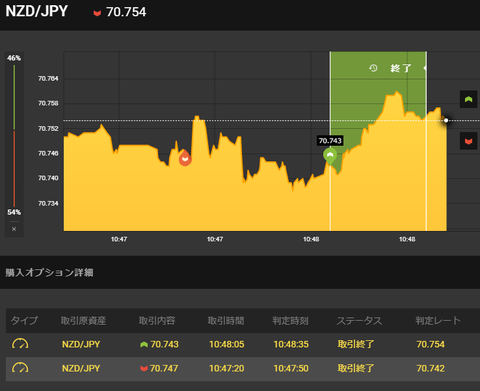
Task: Click the ステータス column header
Action: coord(359,321)
